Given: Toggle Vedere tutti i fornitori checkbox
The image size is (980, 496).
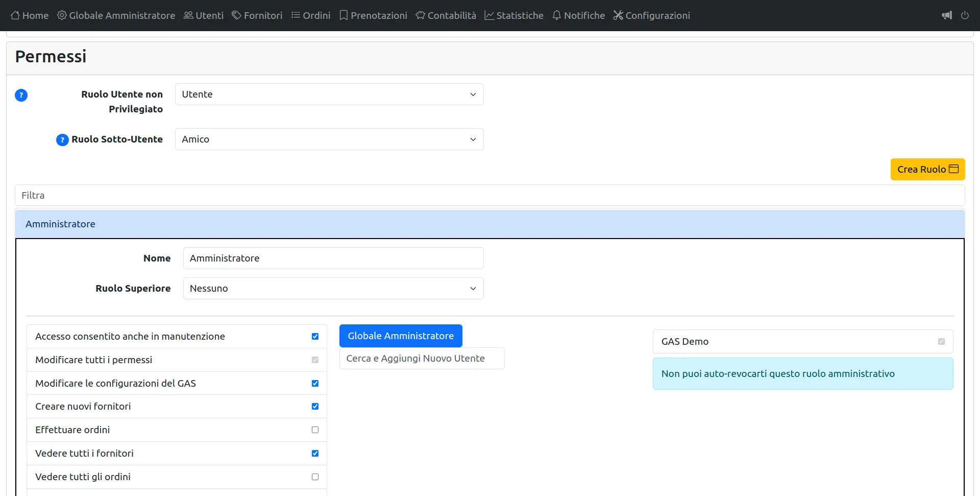Looking at the screenshot, I should (315, 454).
